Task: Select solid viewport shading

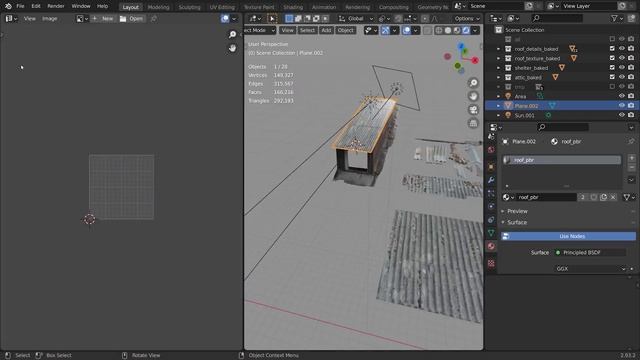Action: click(448, 30)
